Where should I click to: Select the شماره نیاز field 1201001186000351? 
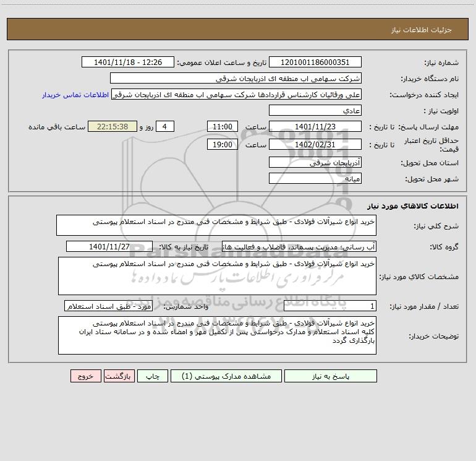click(315, 62)
